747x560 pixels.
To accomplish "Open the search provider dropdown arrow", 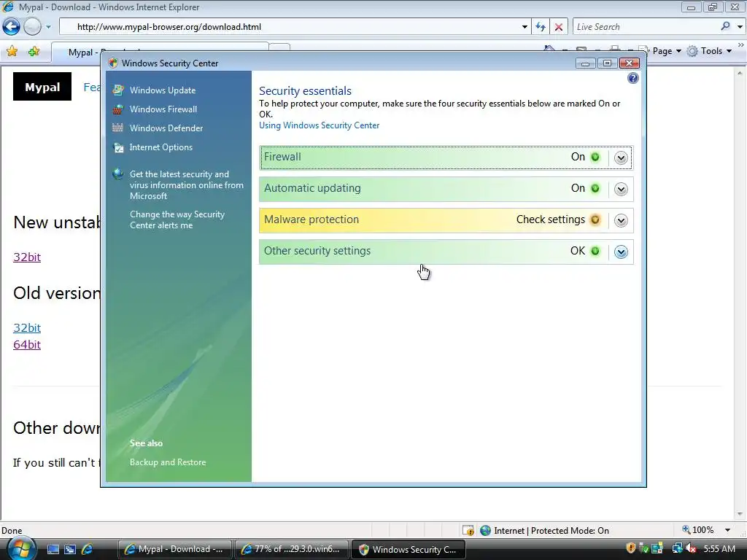I will [x=740, y=27].
